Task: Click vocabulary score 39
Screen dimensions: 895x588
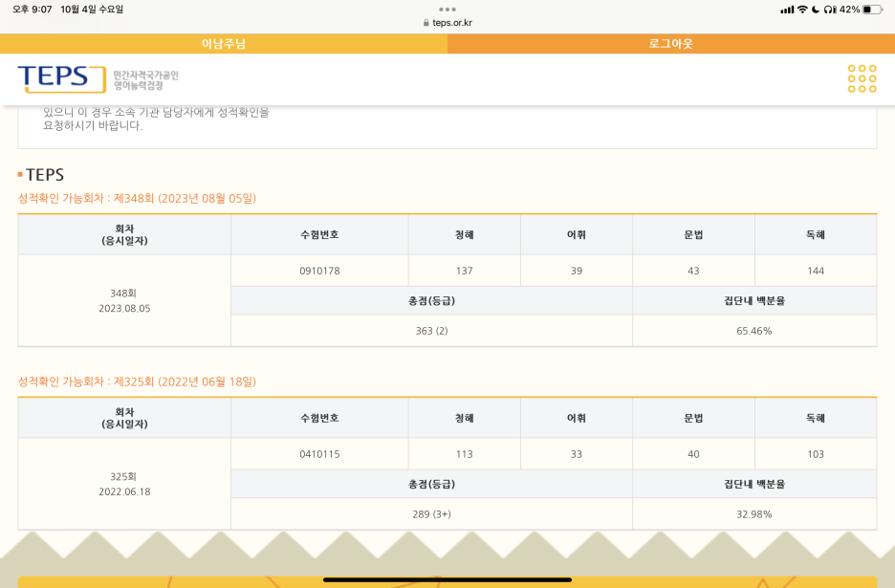Action: 577,271
